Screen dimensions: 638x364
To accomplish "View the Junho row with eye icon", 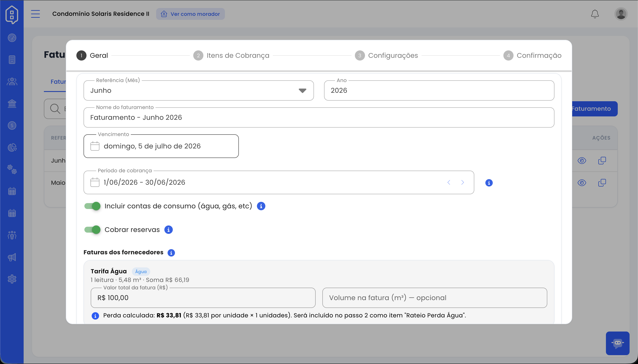I will tap(582, 160).
